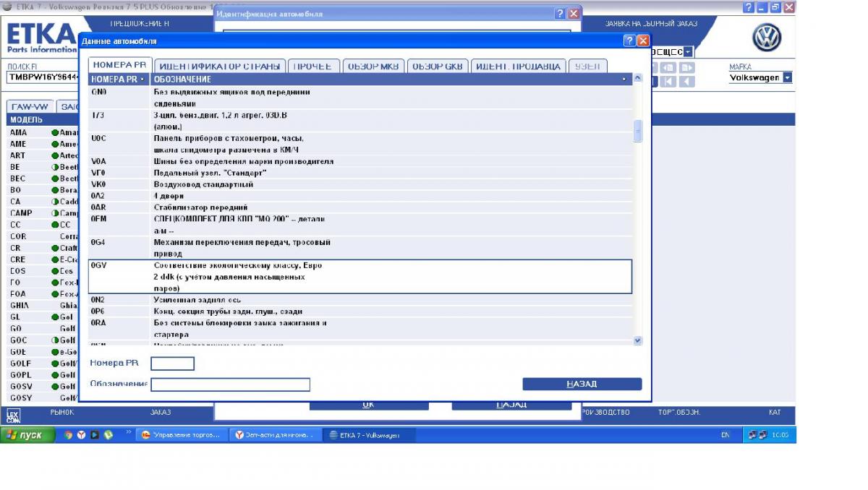Viewport: 868px width, 490px height.
Task: Click the back triangle arrow icon in ETKA toolbar
Action: pos(686,82)
